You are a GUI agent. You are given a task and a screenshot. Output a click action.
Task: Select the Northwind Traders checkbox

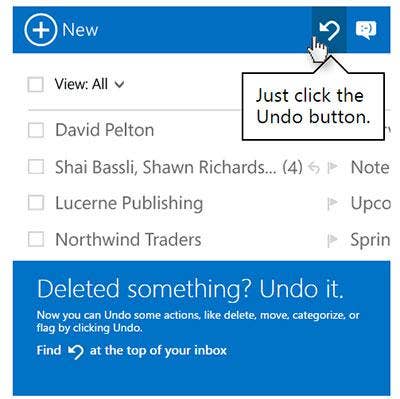(36, 239)
